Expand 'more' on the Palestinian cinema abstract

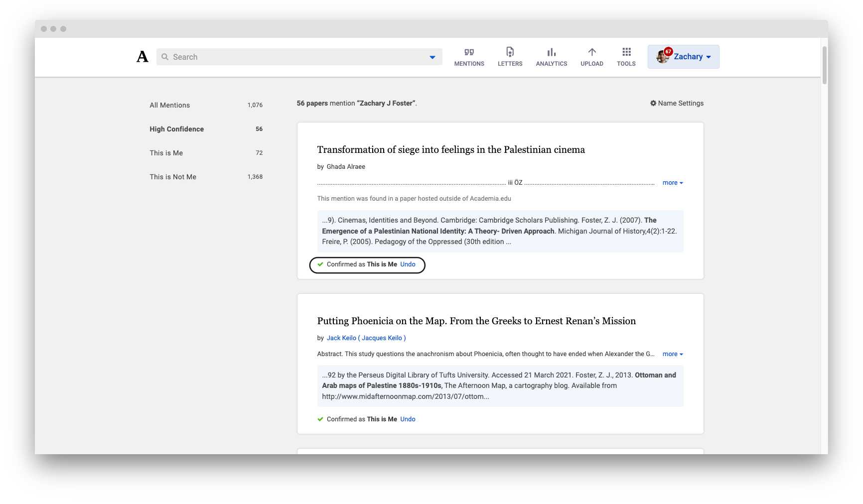point(673,183)
